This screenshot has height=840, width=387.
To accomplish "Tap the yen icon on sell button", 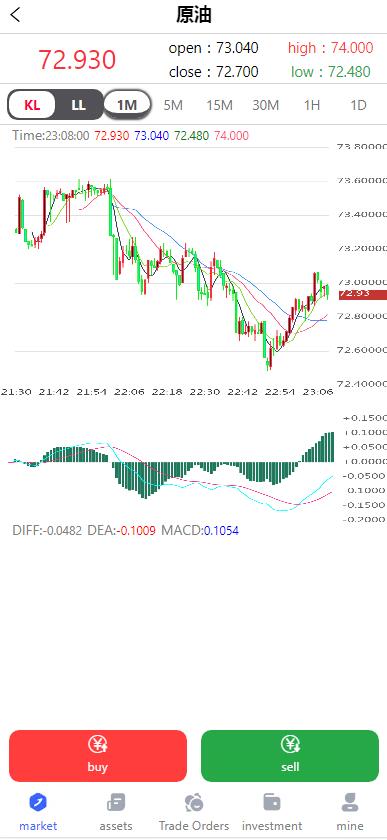I will pyautogui.click(x=290, y=745).
